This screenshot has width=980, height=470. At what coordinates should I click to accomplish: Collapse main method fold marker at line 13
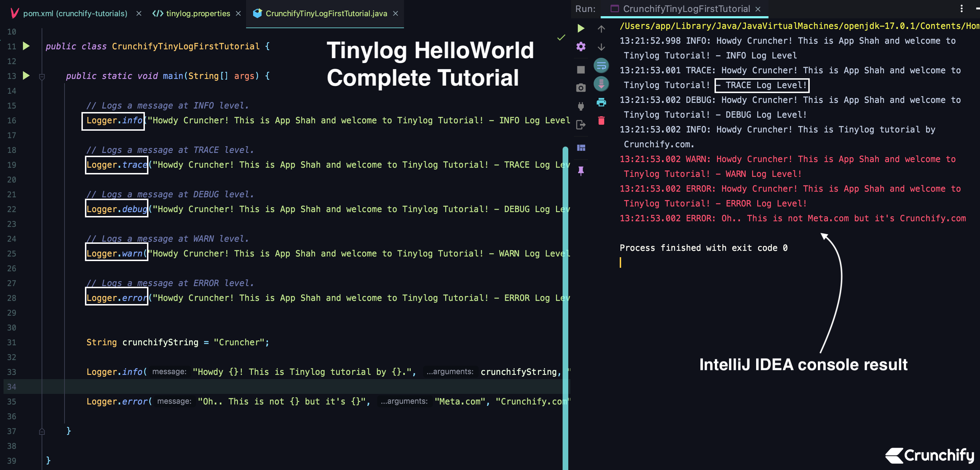point(42,76)
